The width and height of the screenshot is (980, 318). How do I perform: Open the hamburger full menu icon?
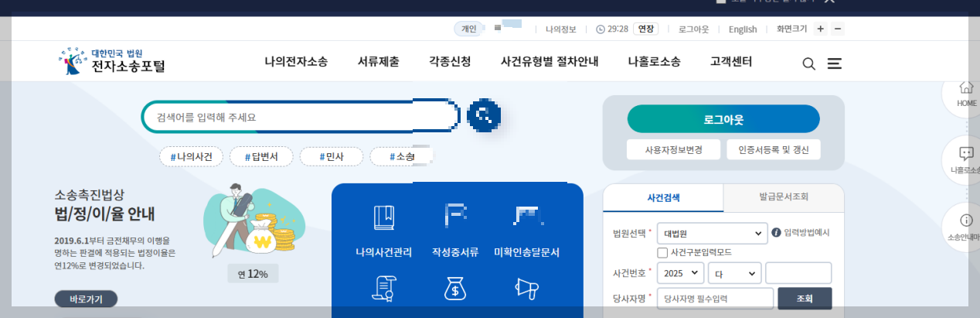click(834, 63)
